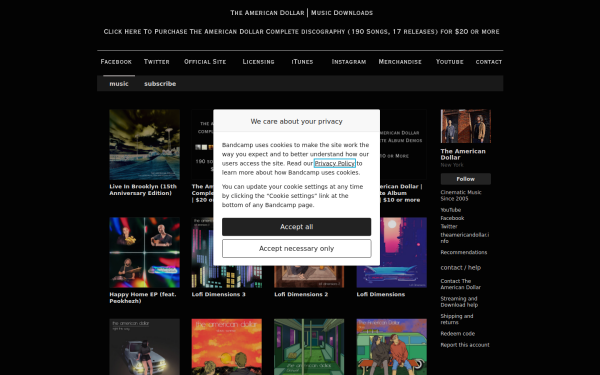This screenshot has width=600, height=375.
Task: Open the Recommendations link
Action: click(x=464, y=252)
